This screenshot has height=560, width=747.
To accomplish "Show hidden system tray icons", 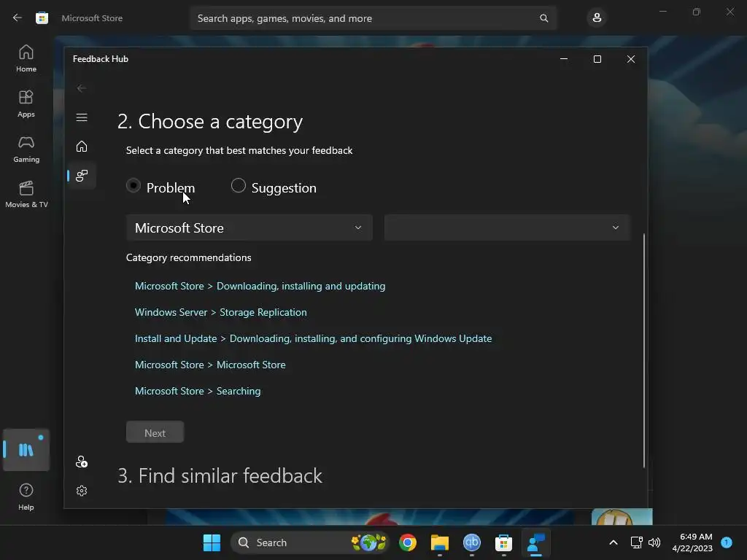I will [613, 542].
